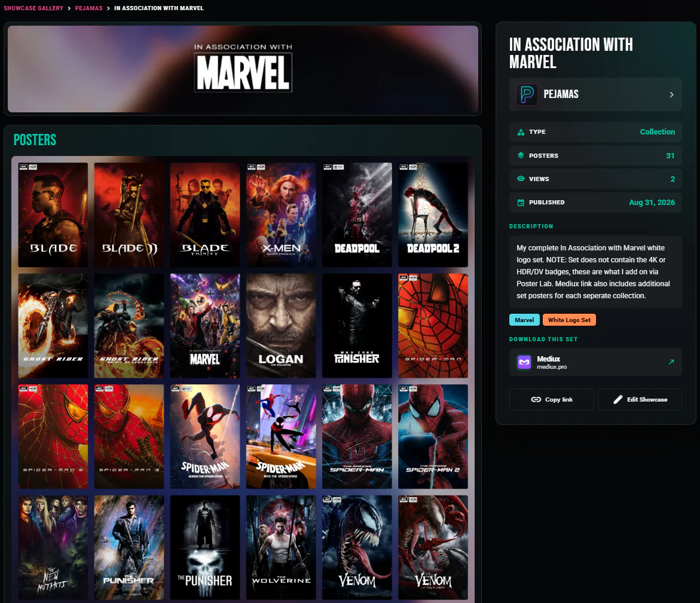The image size is (700, 603).
Task: Open the Mediux mediux.pro download link
Action: [x=595, y=362]
